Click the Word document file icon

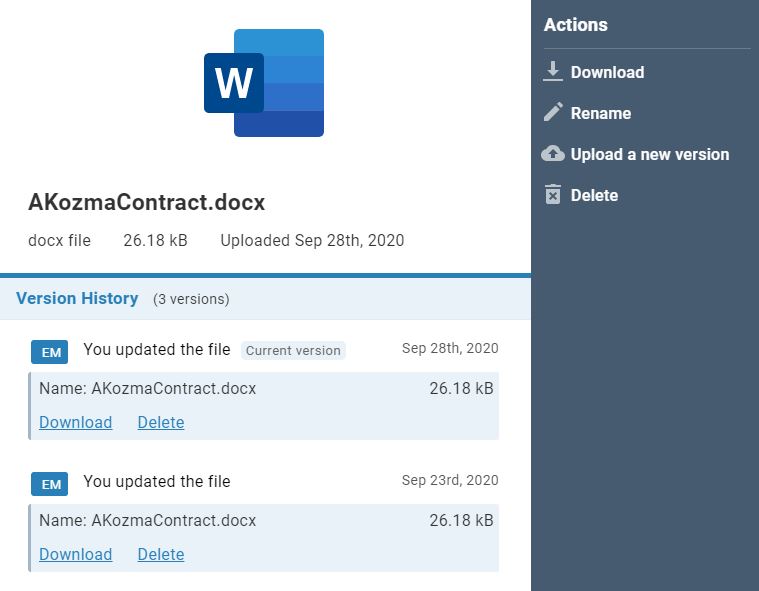264,83
